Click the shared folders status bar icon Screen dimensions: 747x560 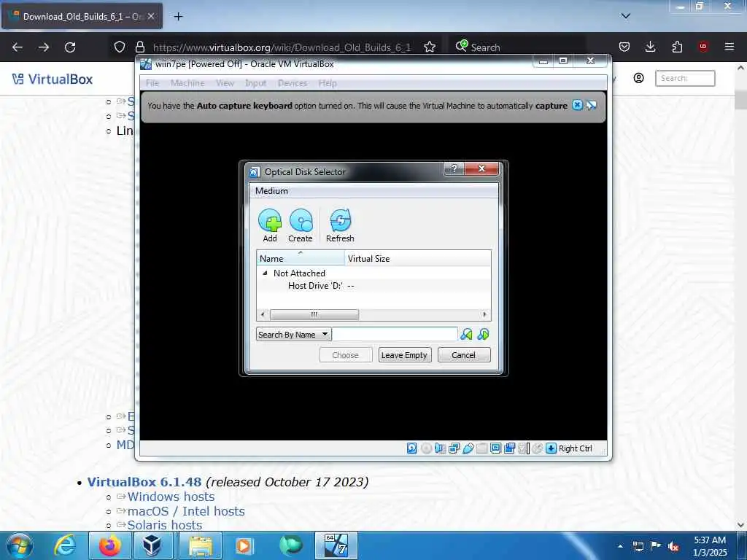click(x=481, y=448)
